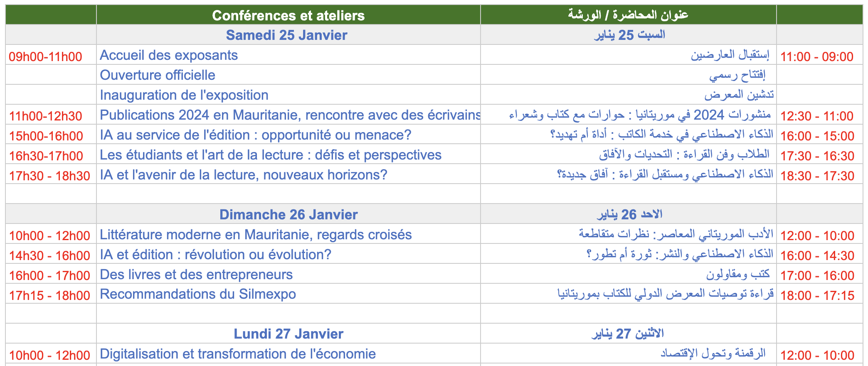Select the "Accueil des exposants" cell

click(169, 55)
